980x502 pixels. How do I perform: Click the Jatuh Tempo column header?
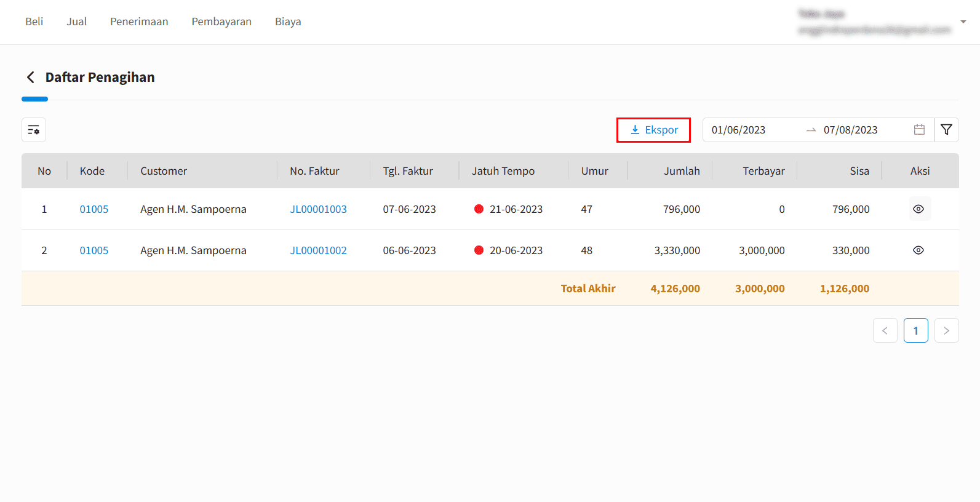[x=503, y=171]
